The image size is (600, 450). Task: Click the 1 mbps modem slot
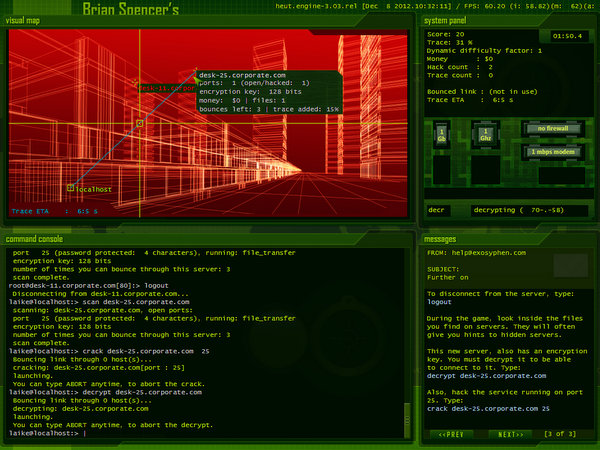(x=553, y=152)
